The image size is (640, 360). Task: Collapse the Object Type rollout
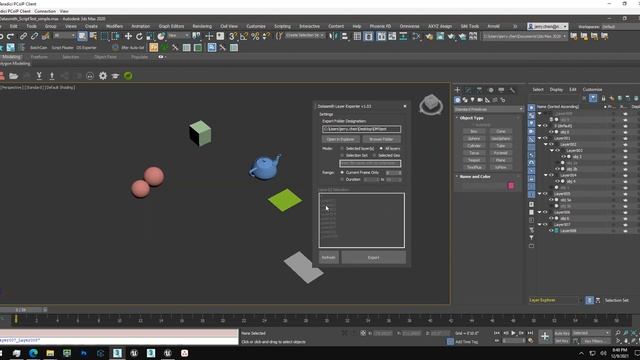pyautogui.click(x=471, y=118)
